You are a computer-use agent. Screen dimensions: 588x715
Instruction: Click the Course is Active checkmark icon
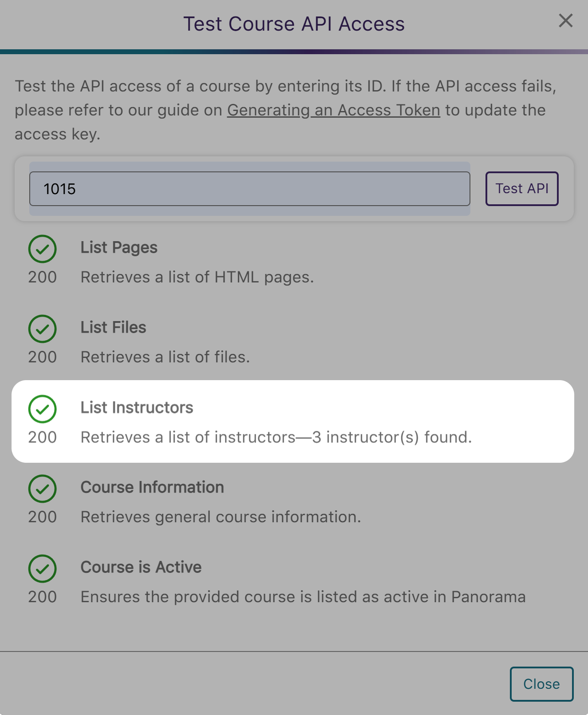click(42, 568)
